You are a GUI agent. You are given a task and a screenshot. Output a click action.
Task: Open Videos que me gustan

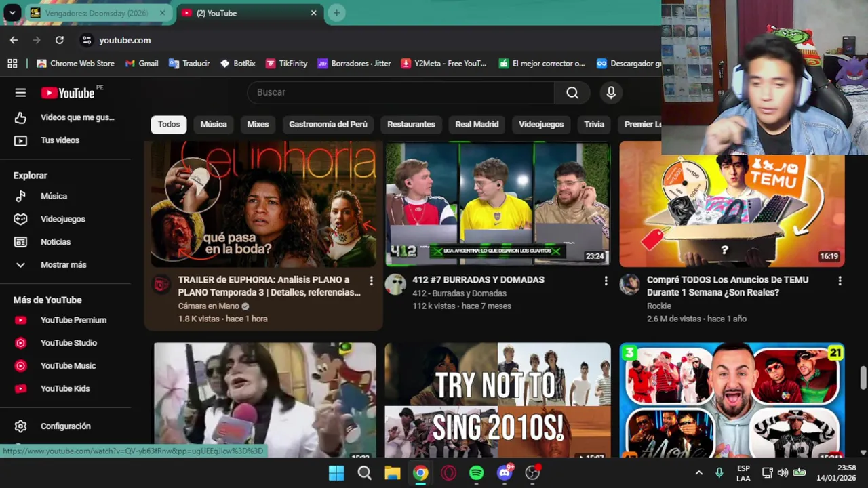click(65, 117)
